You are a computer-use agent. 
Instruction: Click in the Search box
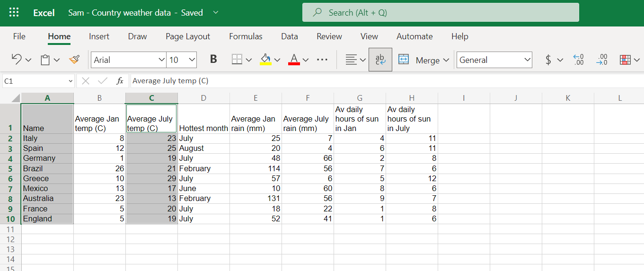coord(441,12)
